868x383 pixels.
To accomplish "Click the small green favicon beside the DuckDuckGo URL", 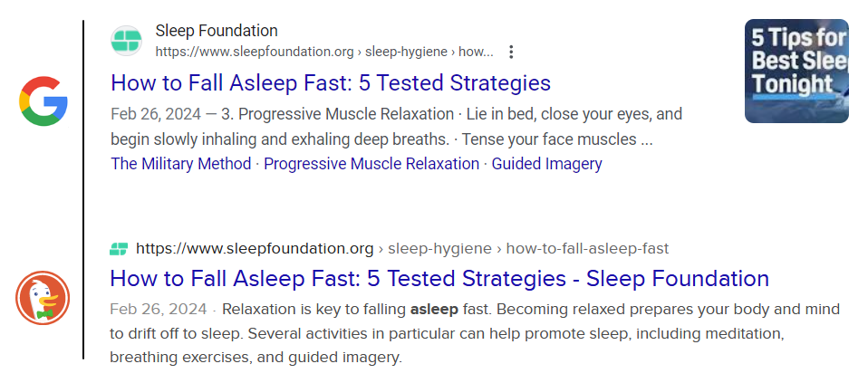I will coord(119,249).
